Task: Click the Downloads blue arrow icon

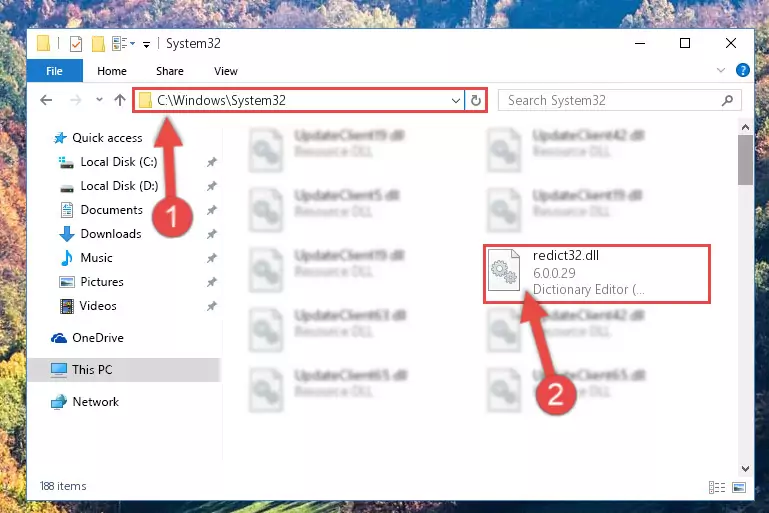Action: 67,234
